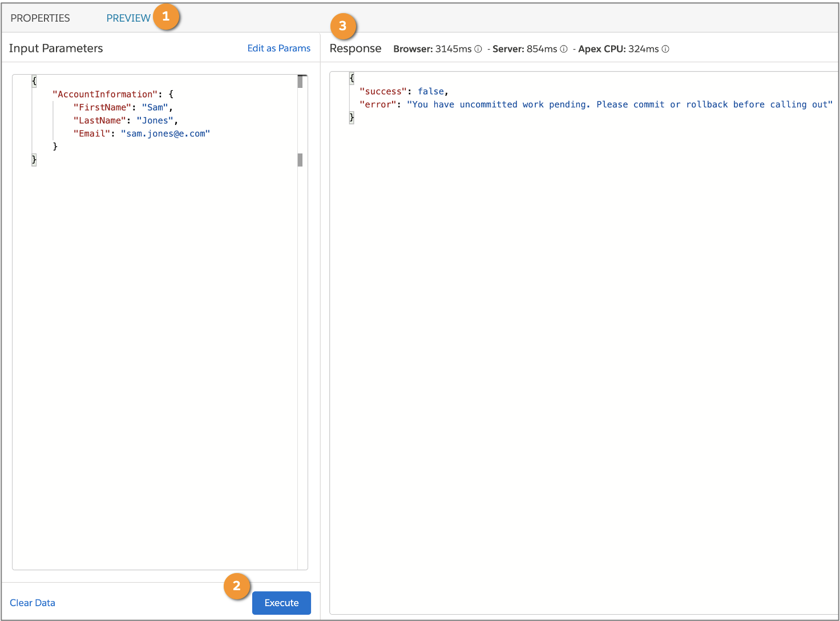Click the sam.jones@e.com email value
The height and width of the screenshot is (621, 840).
click(x=165, y=133)
